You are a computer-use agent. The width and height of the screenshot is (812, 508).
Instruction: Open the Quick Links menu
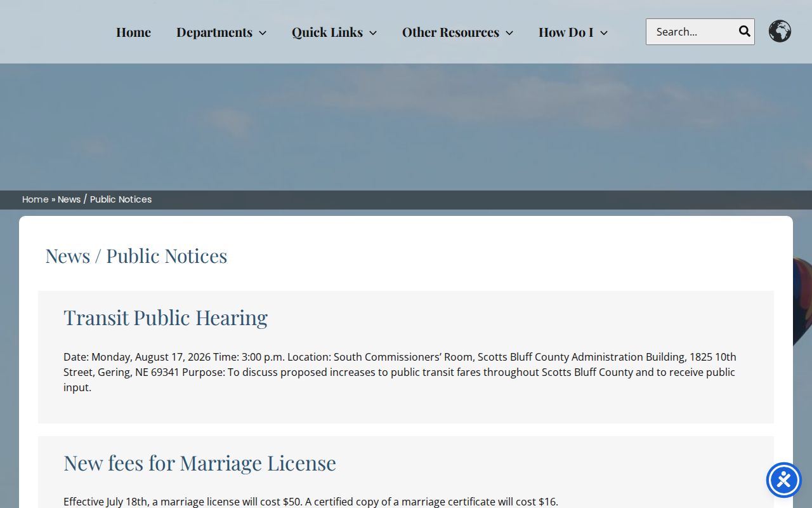(327, 32)
